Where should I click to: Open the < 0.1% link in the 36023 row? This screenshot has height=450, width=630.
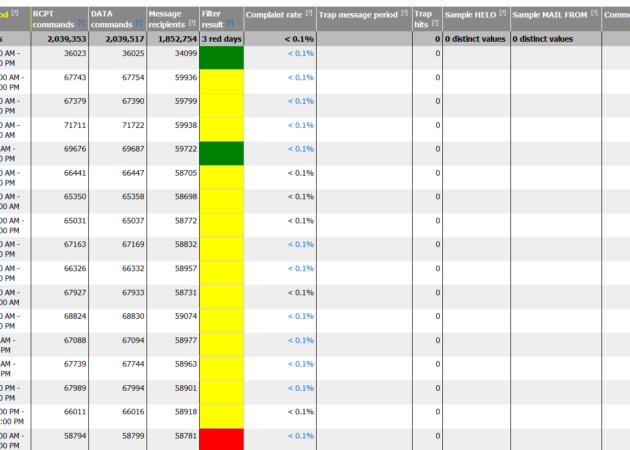301,53
